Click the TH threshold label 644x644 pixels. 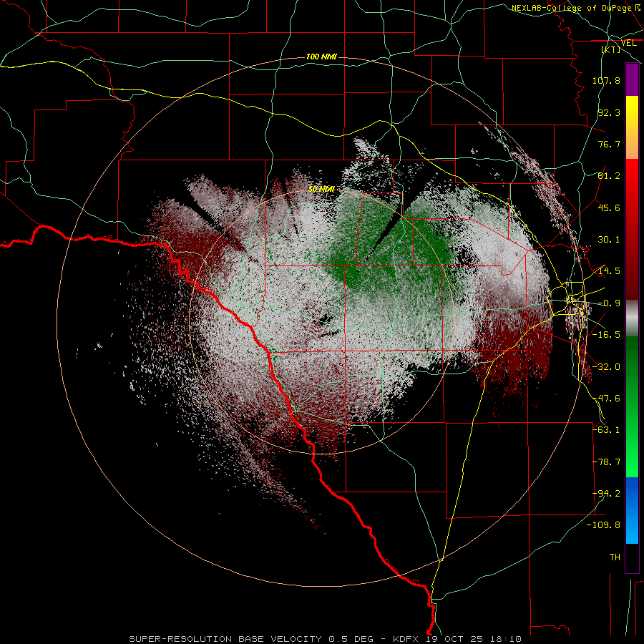click(x=615, y=557)
